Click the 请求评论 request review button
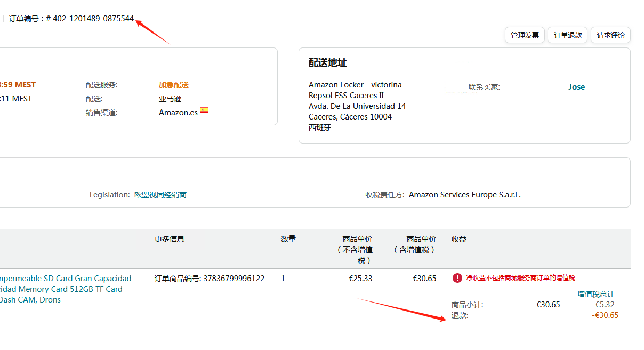 coord(610,35)
